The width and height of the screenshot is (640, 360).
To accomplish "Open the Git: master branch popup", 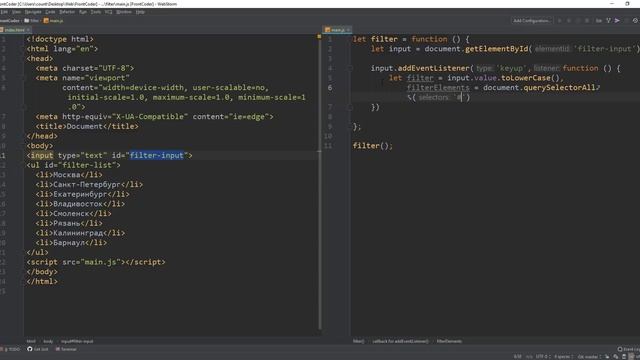I will 589,357.
